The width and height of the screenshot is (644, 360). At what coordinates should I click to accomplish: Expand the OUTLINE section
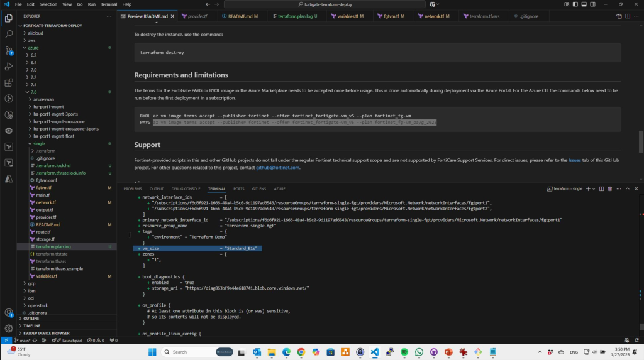pyautogui.click(x=31, y=319)
